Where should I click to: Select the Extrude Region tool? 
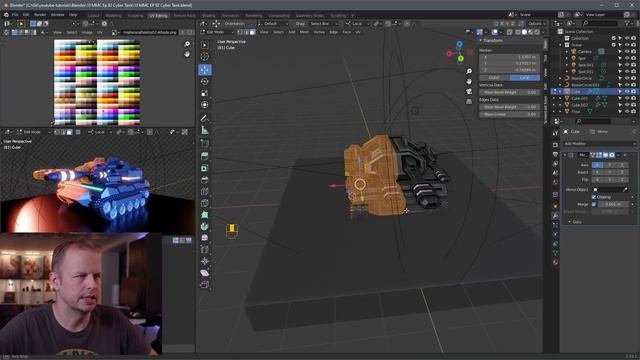(x=205, y=156)
